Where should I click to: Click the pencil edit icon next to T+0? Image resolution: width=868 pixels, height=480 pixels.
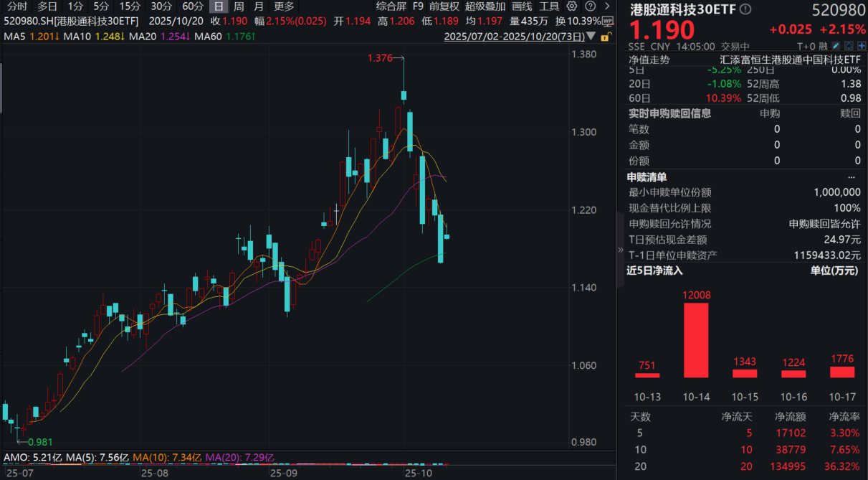pos(835,45)
